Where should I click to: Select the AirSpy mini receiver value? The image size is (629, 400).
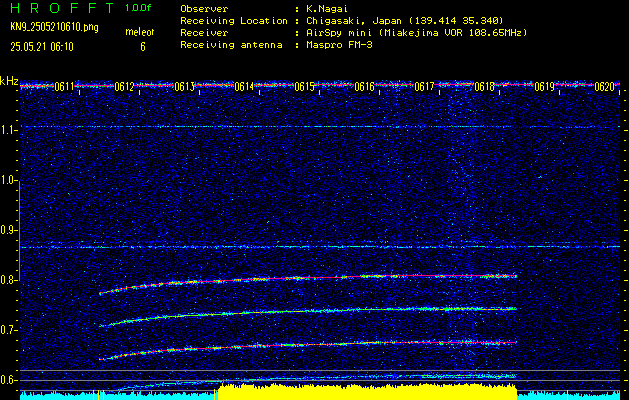click(x=416, y=33)
